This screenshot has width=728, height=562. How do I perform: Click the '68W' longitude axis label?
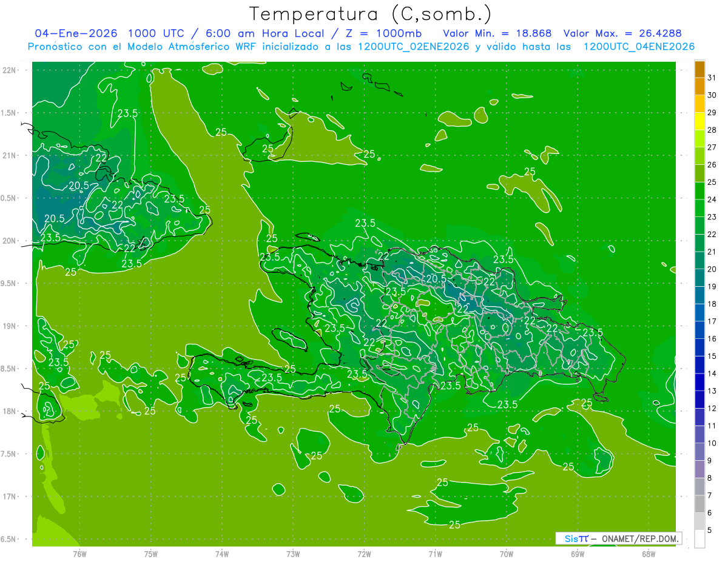(x=649, y=554)
